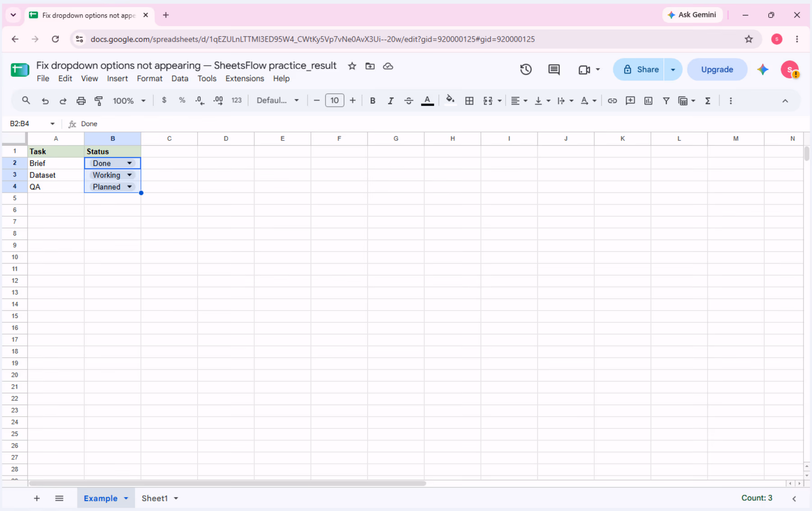Open the borders tool
Screen dimensions: 812x511
point(469,101)
